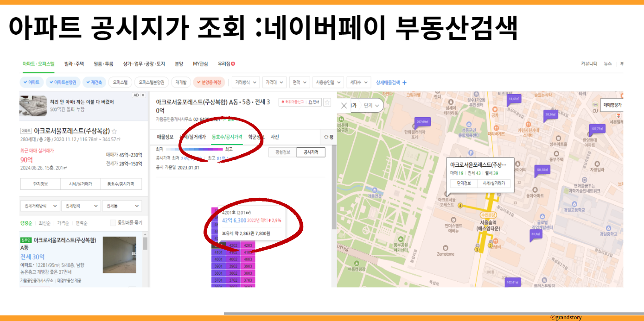Open 상세매물검색 link
Image resolution: width=644 pixels, height=321 pixels.
point(388,82)
